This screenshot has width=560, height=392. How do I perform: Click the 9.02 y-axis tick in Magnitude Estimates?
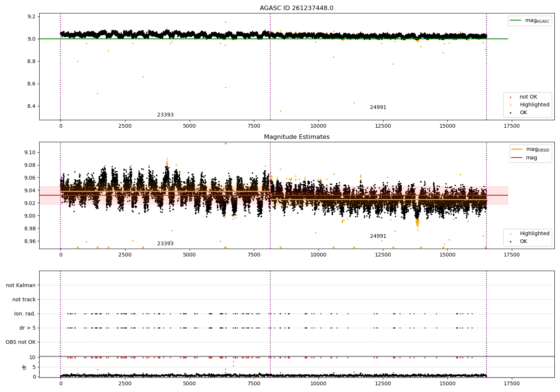tap(30, 203)
